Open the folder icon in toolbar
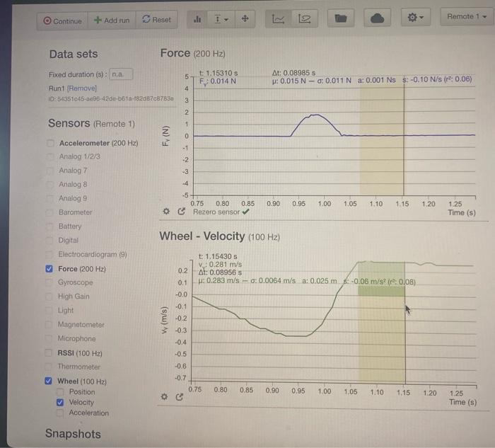The width and height of the screenshot is (495, 448). [x=341, y=18]
